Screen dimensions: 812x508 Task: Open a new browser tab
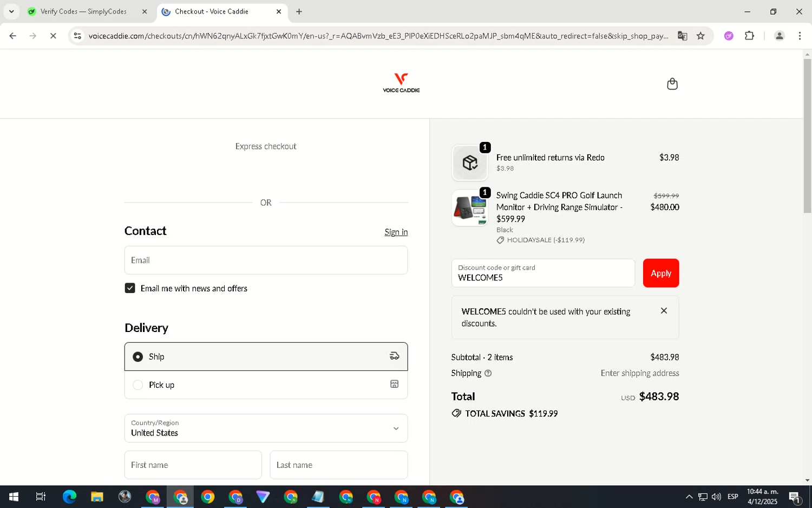coord(299,11)
